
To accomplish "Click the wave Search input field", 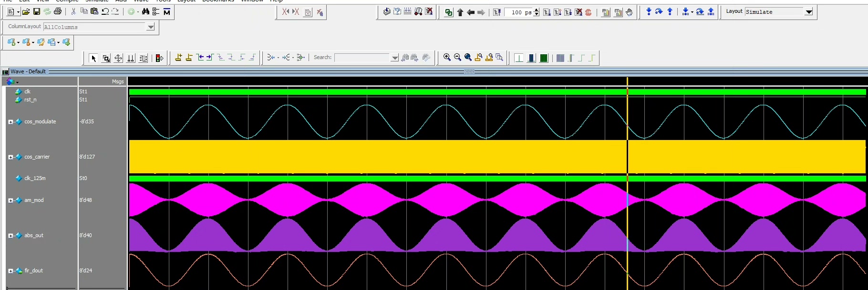I will click(x=363, y=58).
